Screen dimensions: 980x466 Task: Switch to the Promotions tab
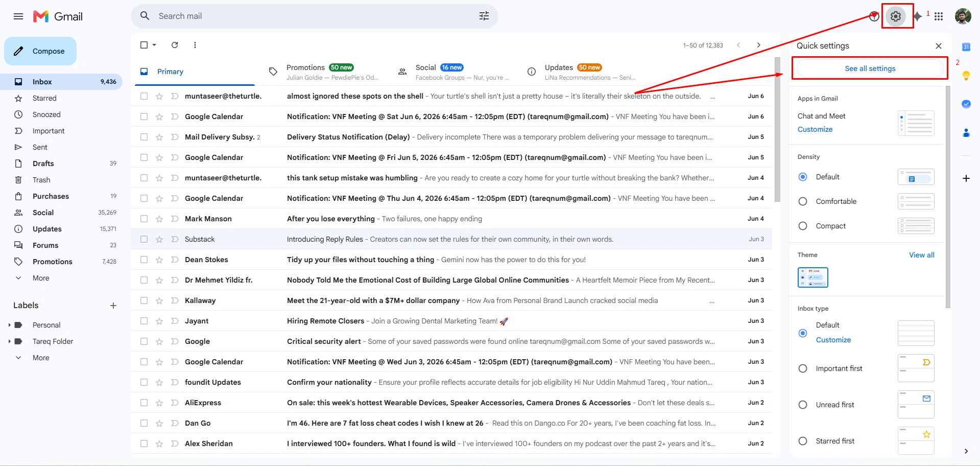327,72
